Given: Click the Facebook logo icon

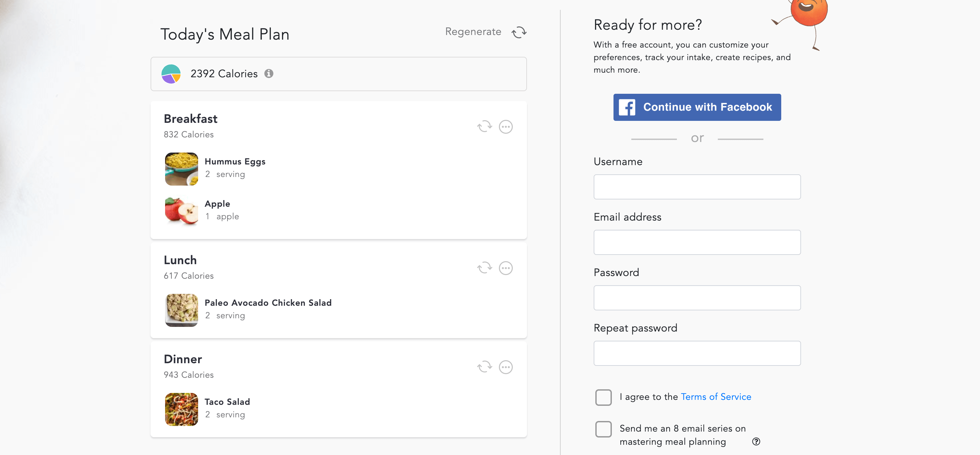Looking at the screenshot, I should click(x=627, y=107).
